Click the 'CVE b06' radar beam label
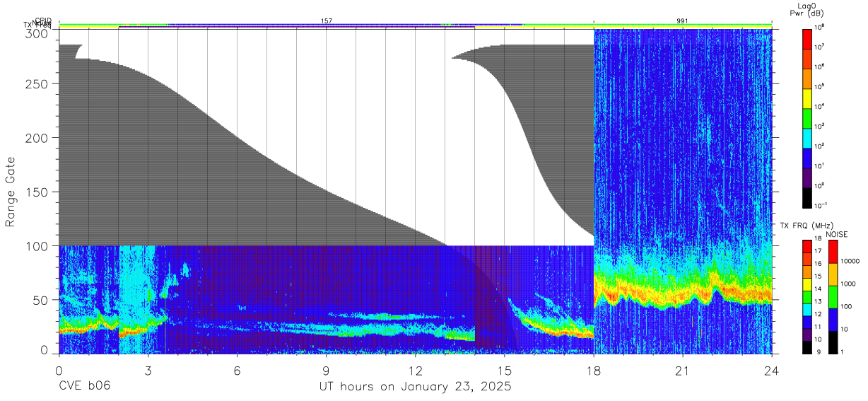 click(x=84, y=387)
